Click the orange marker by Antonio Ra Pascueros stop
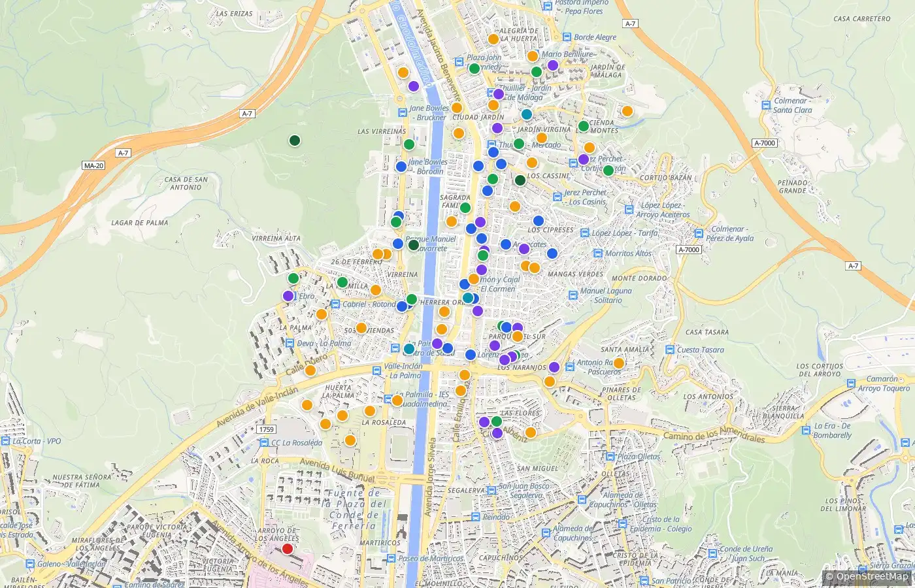 (x=619, y=363)
